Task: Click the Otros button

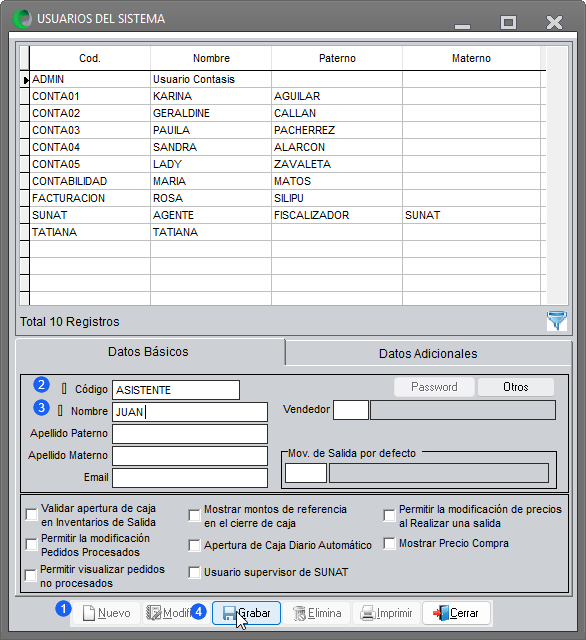Action: pyautogui.click(x=516, y=387)
